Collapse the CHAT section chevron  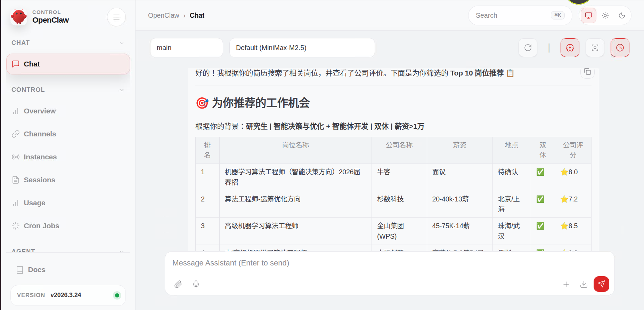122,43
